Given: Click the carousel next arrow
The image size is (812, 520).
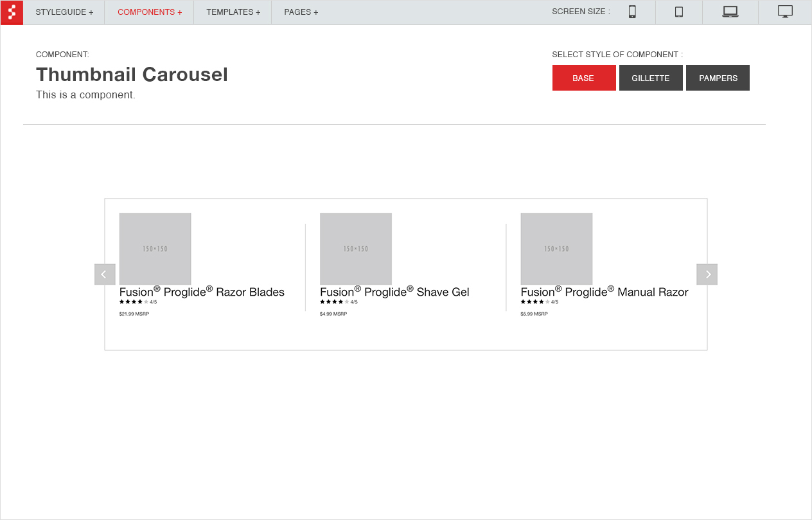Looking at the screenshot, I should pyautogui.click(x=707, y=274).
